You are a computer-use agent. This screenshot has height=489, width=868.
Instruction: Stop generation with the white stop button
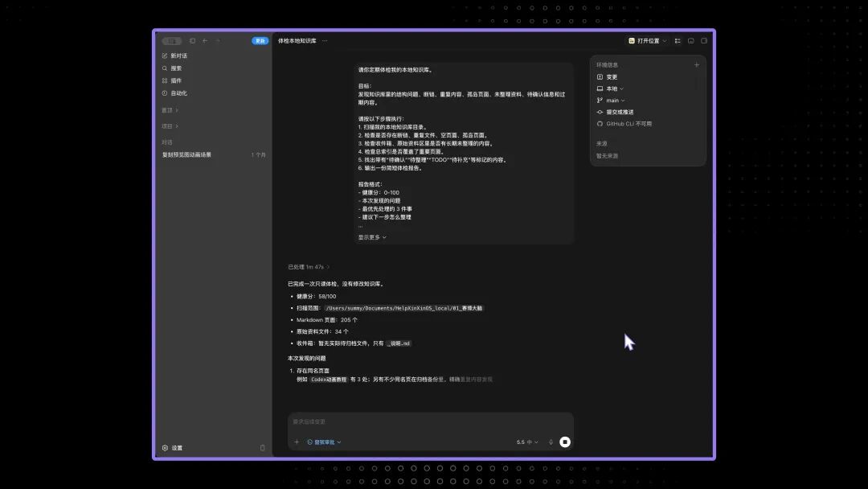[x=565, y=442]
